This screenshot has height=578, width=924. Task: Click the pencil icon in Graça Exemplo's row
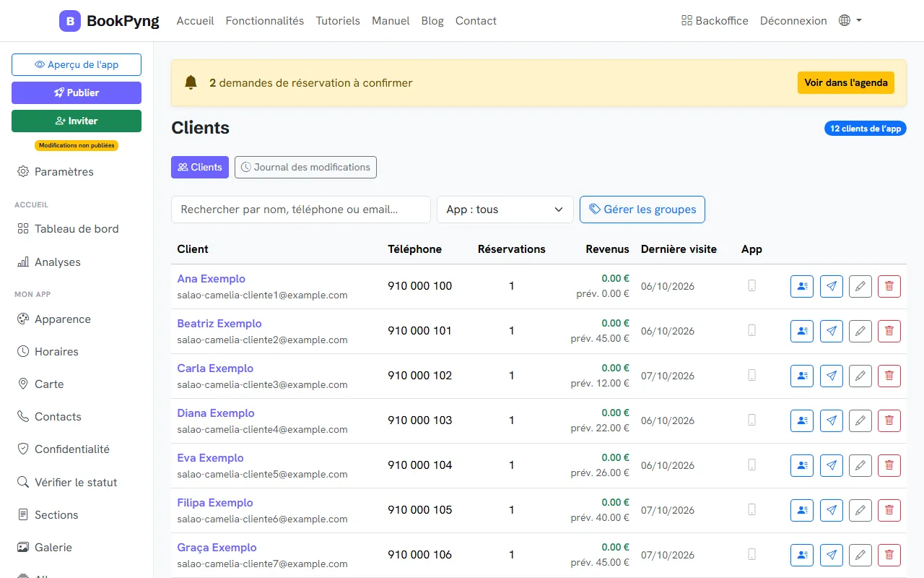point(860,556)
